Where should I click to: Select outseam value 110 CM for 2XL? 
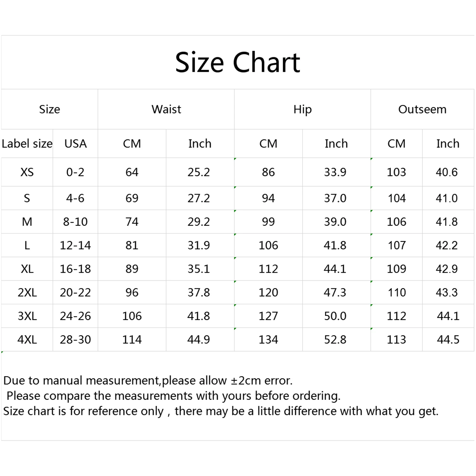pyautogui.click(x=397, y=293)
